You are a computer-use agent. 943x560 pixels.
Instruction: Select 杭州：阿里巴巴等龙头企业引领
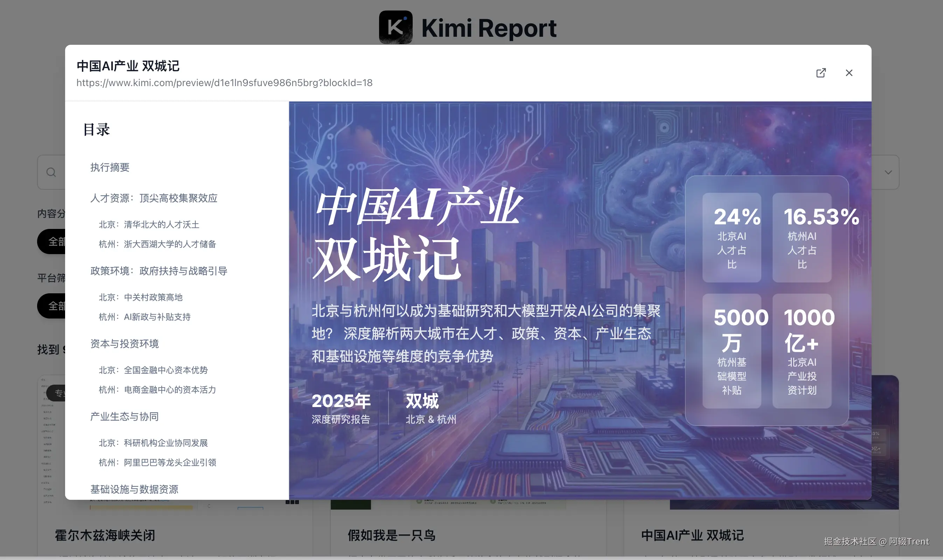point(157,463)
